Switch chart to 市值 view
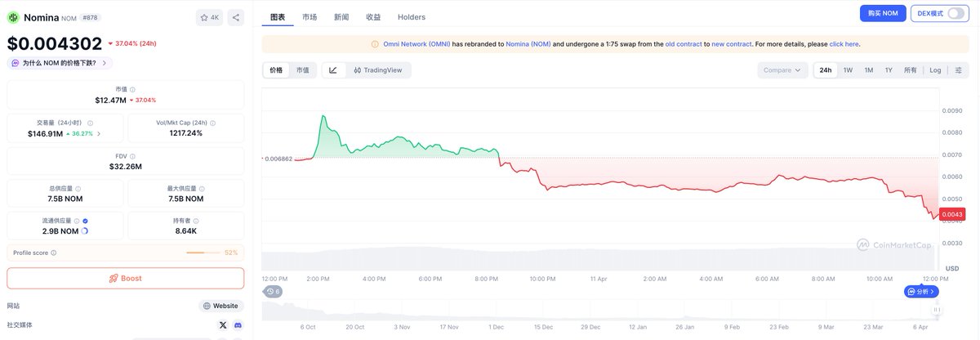980x340 pixels. point(302,70)
